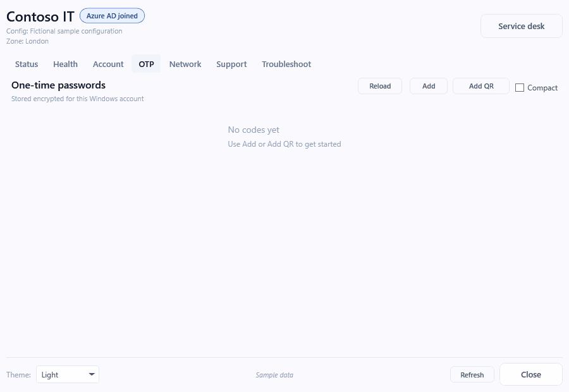The height and width of the screenshot is (392, 569).
Task: Click the 'Sample data' footer text
Action: 274,375
